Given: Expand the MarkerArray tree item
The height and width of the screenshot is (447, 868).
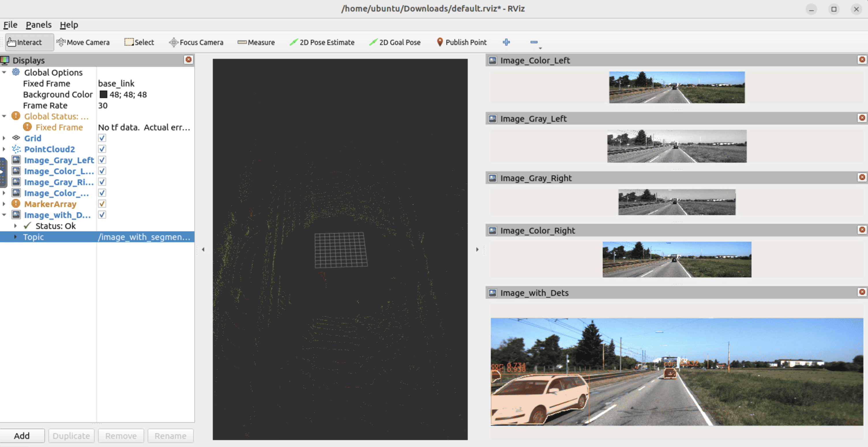Looking at the screenshot, I should pyautogui.click(x=4, y=204).
